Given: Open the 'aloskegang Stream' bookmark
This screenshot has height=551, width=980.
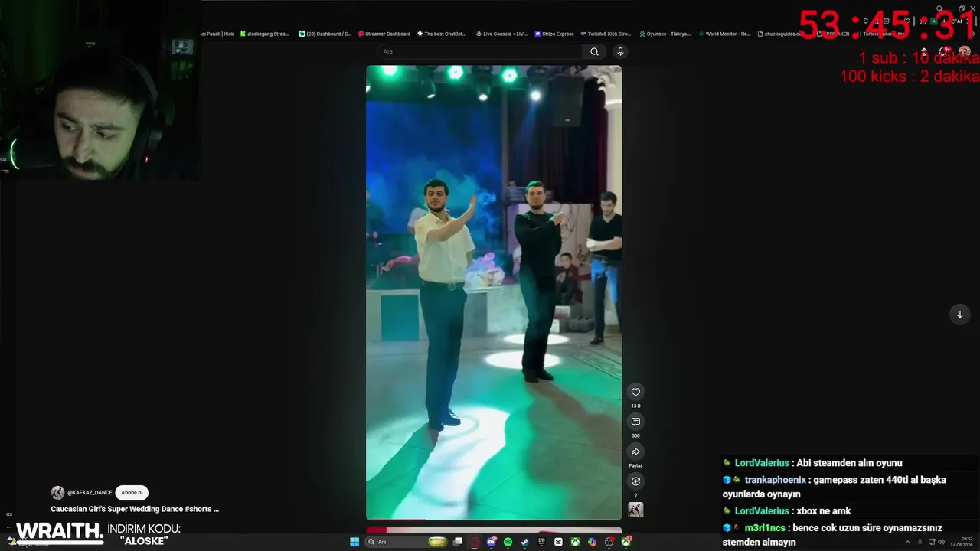Looking at the screenshot, I should (264, 34).
